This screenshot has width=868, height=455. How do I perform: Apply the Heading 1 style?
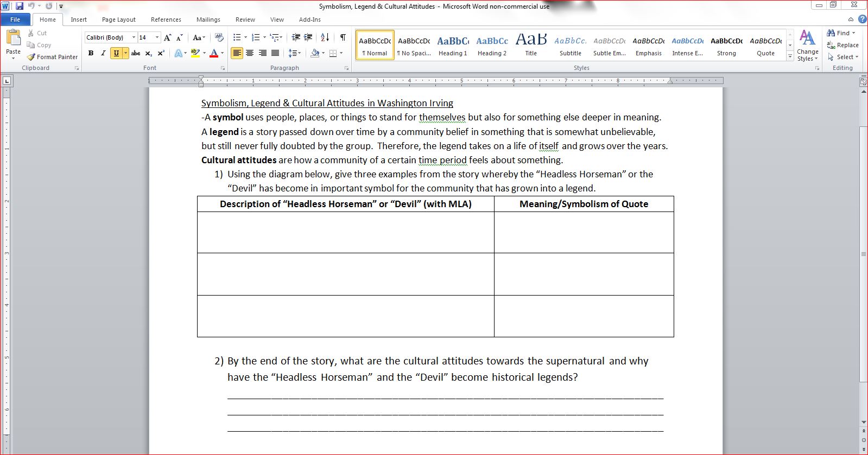[x=453, y=45]
